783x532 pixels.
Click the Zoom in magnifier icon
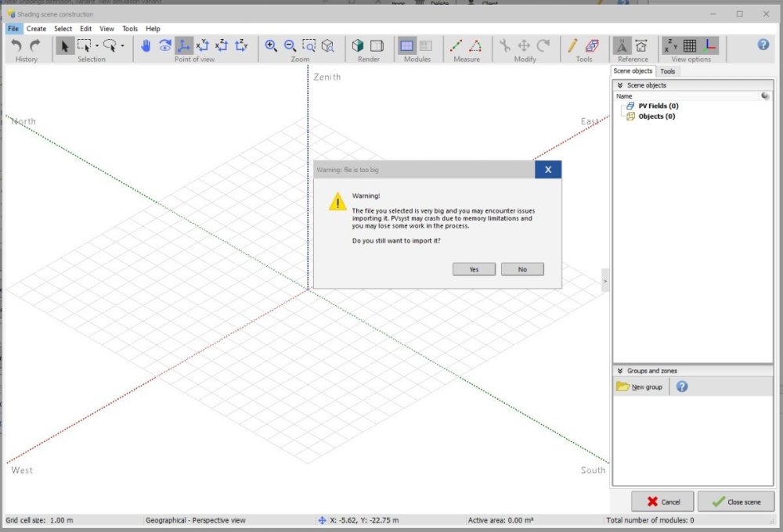click(270, 45)
